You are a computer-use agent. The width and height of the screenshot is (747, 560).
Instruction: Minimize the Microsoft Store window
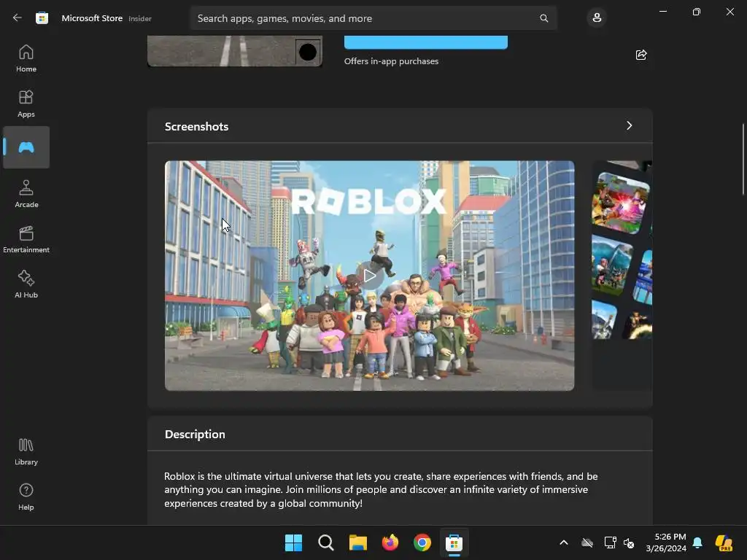point(662,12)
